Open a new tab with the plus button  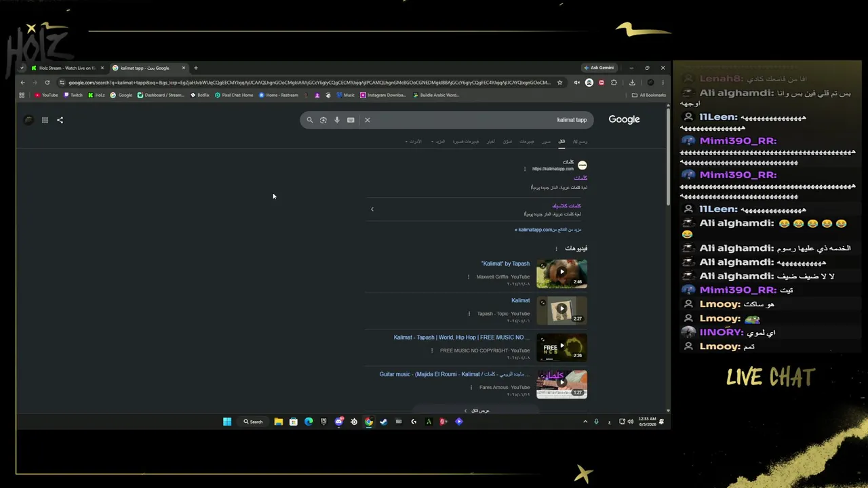pos(196,68)
